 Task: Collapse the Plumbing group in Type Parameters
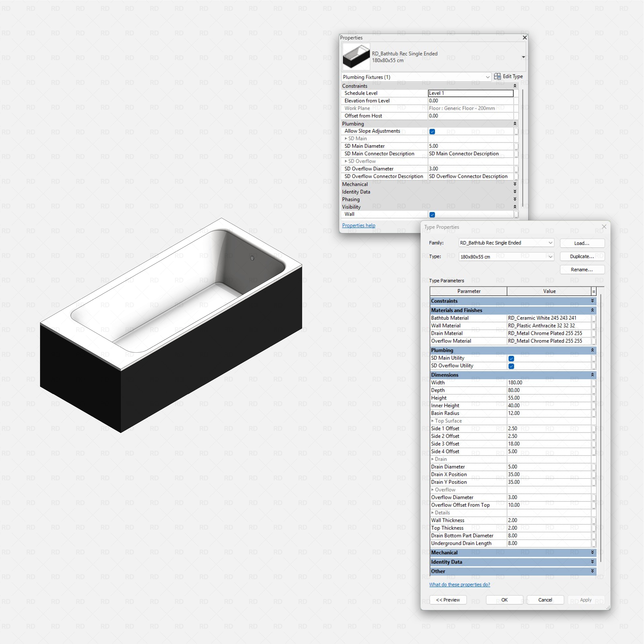click(592, 350)
